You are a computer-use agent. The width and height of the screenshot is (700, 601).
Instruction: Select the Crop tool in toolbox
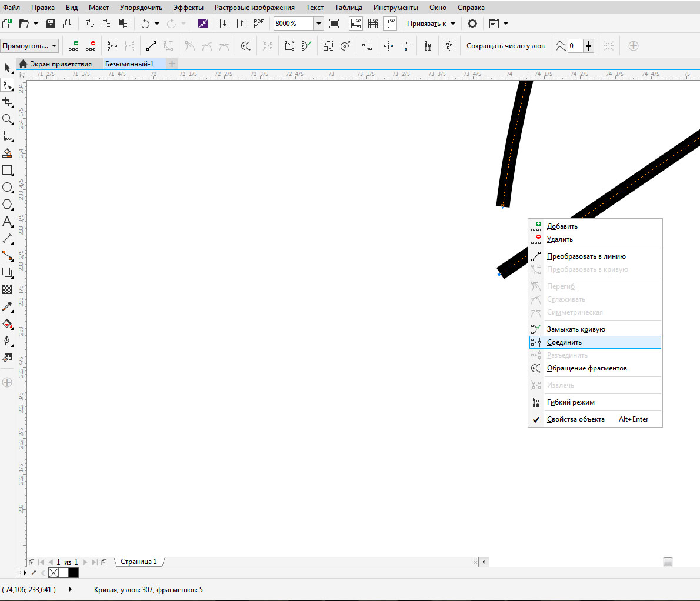(8, 102)
